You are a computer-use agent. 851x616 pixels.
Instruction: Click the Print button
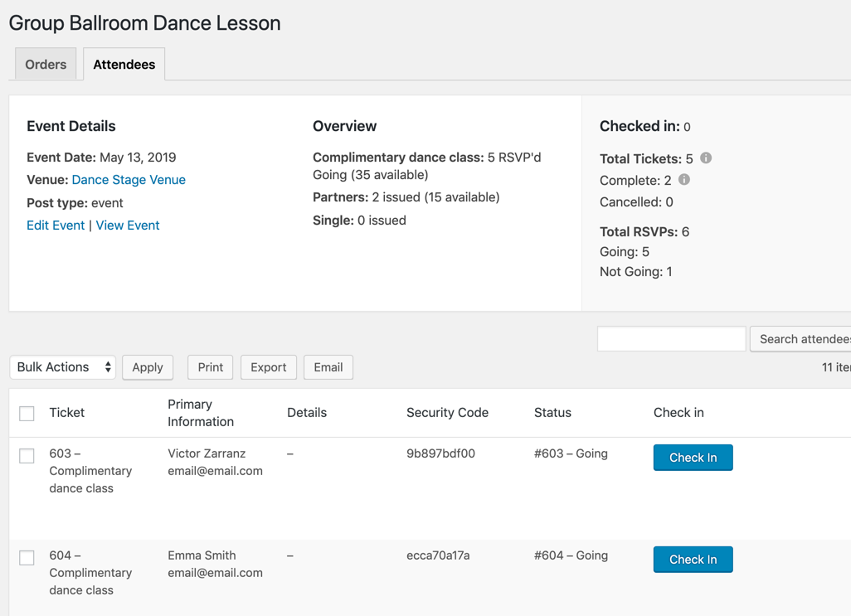point(210,367)
